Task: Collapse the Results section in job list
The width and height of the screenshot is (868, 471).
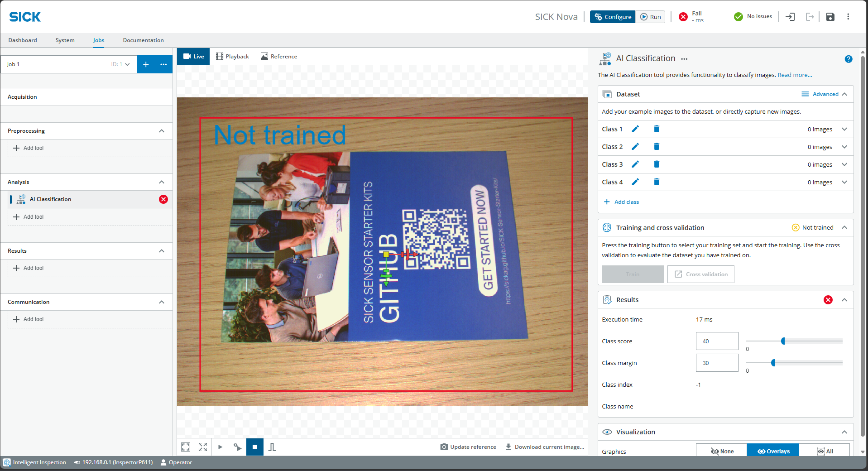Action: (162, 251)
